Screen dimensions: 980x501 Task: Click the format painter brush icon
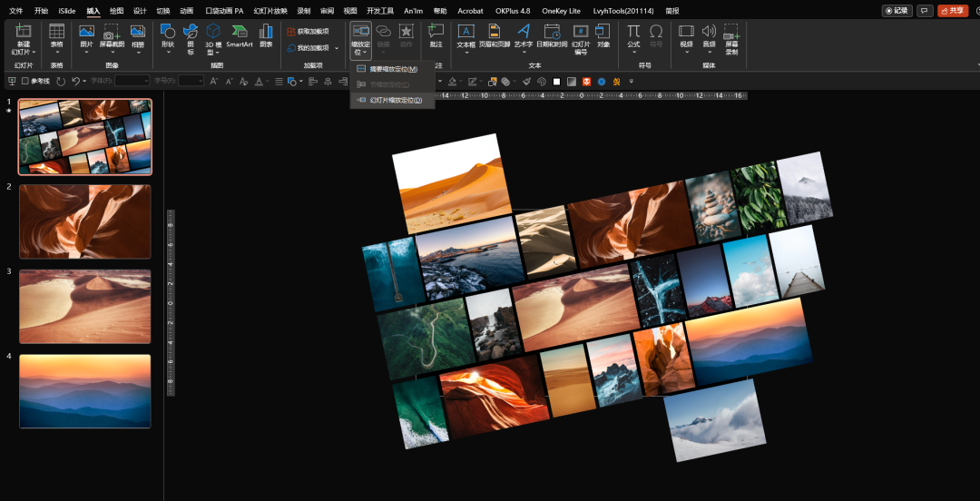527,82
